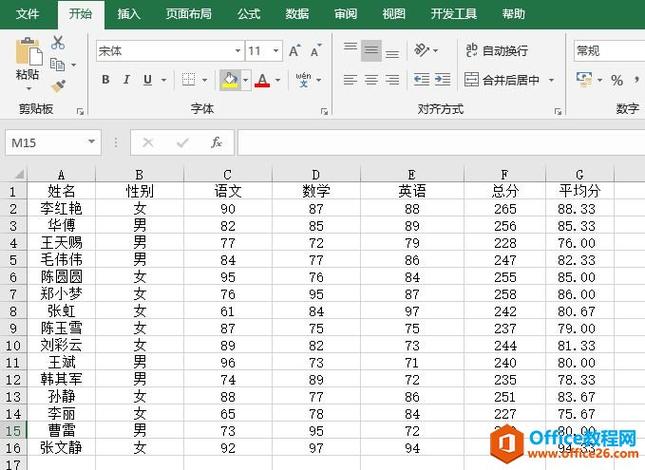Click the formula bar cancel X
645x470 pixels.
(148, 143)
